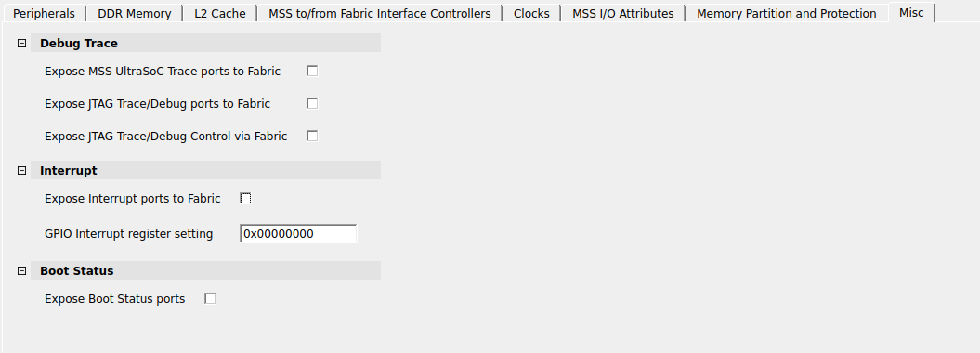This screenshot has width=980, height=353.
Task: Click the Boot Status header text
Action: coord(77,270)
